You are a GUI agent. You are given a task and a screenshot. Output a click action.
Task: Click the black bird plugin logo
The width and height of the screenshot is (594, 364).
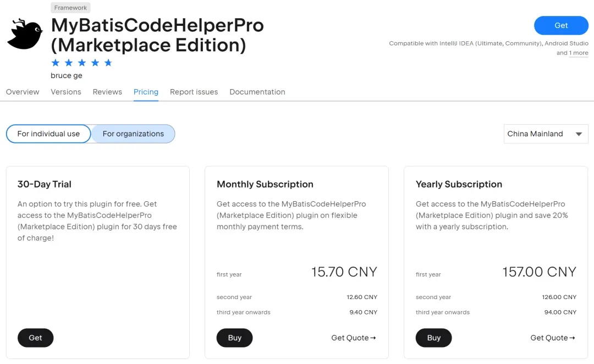click(x=25, y=34)
